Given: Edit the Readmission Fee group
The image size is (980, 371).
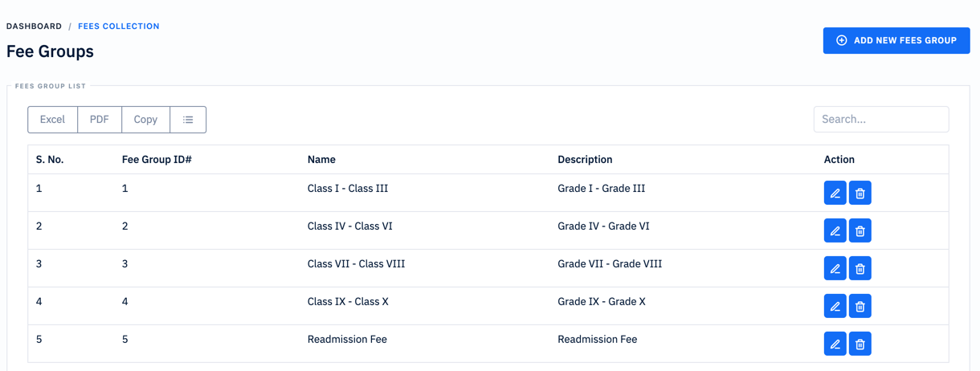Looking at the screenshot, I should tap(835, 344).
